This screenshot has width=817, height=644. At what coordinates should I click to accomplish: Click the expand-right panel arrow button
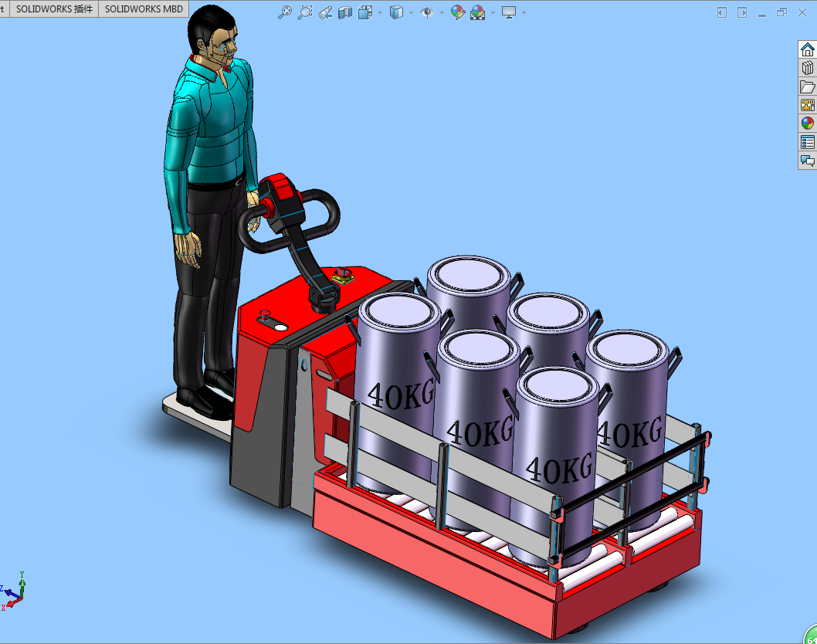click(742, 12)
